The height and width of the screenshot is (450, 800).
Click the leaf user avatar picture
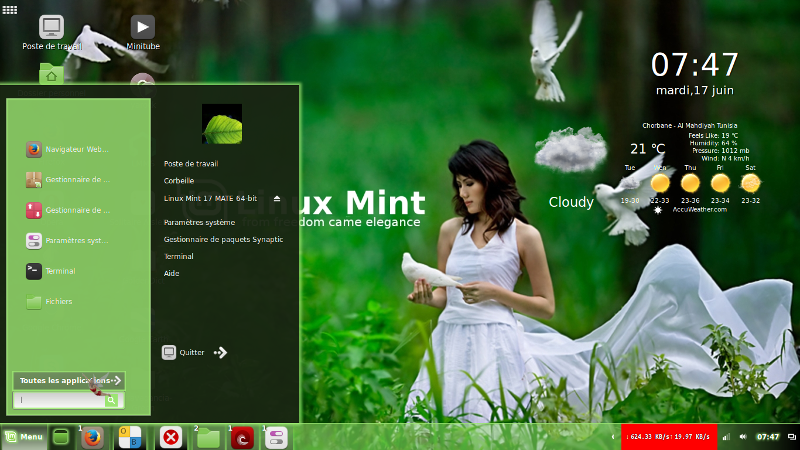point(222,124)
